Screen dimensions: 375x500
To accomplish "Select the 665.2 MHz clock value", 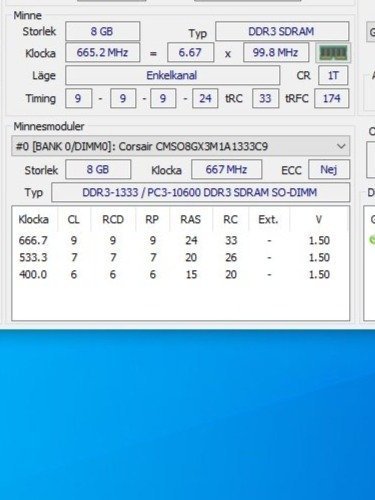I will (103, 53).
